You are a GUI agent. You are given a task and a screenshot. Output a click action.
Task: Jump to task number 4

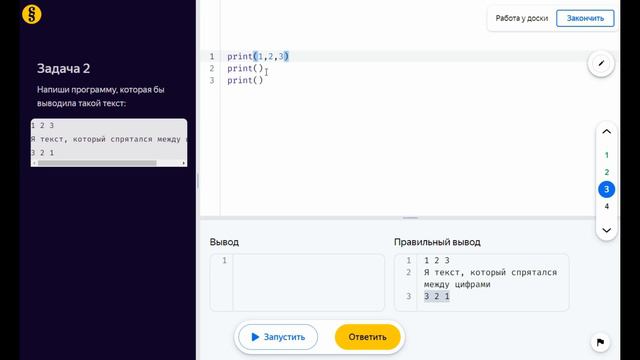[607, 207]
